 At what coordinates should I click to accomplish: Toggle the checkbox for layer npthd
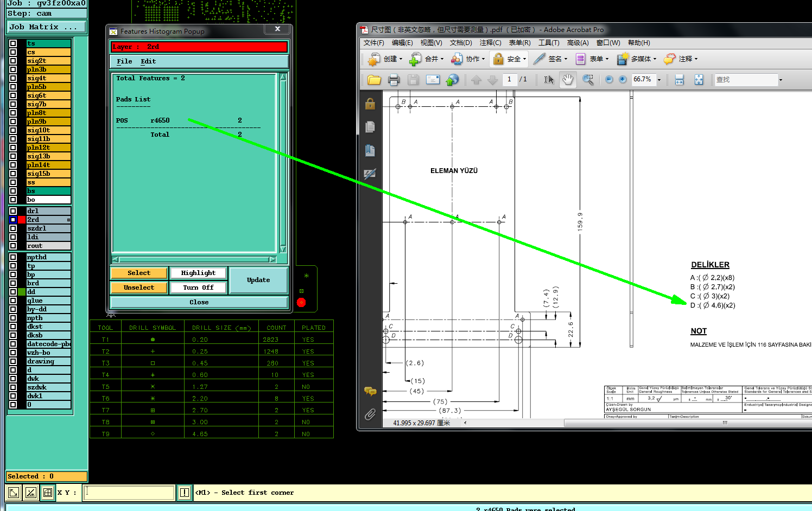tap(13, 257)
